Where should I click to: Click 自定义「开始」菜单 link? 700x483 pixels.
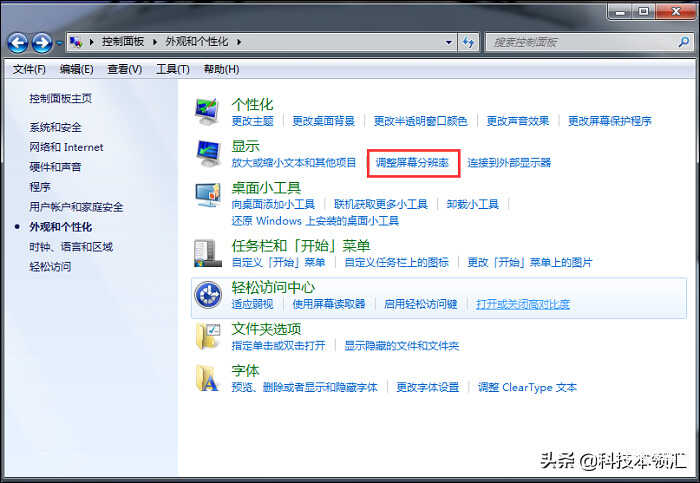(279, 262)
